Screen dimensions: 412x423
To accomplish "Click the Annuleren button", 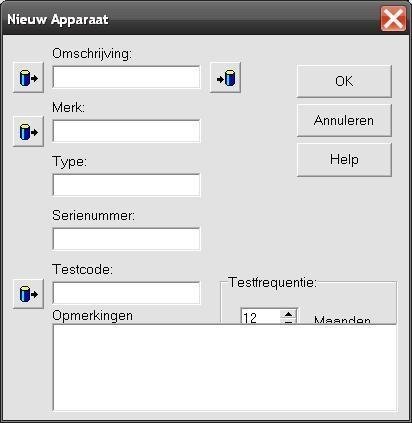I will click(344, 120).
